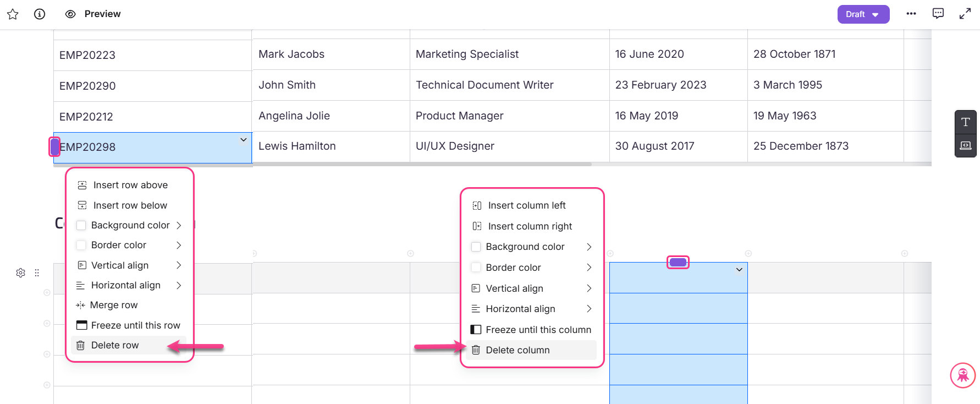Expand Background color submenu in column menu
This screenshot has height=404, width=980.
(589, 247)
